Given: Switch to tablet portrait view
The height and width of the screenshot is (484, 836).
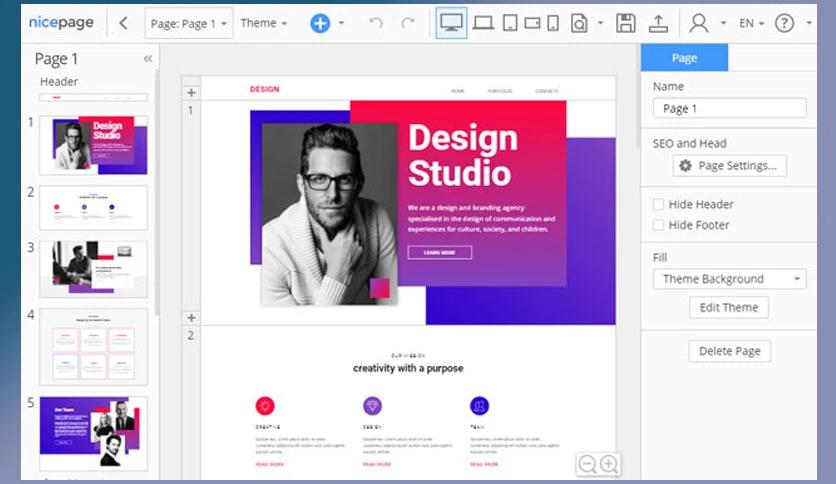Looking at the screenshot, I should pyautogui.click(x=510, y=23).
